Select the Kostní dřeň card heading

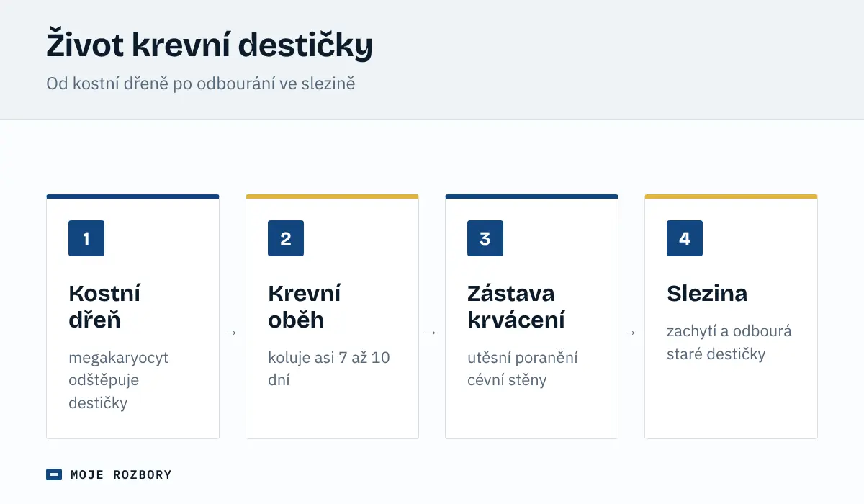pos(105,306)
